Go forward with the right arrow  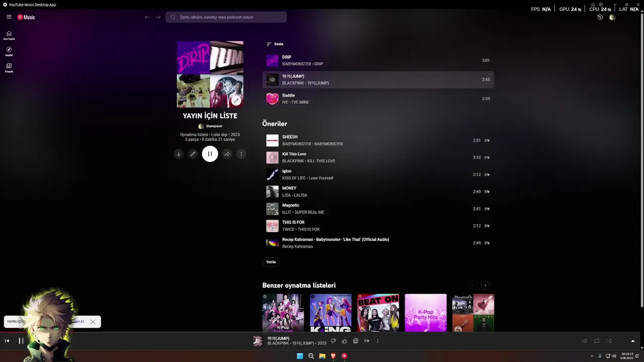158,17
